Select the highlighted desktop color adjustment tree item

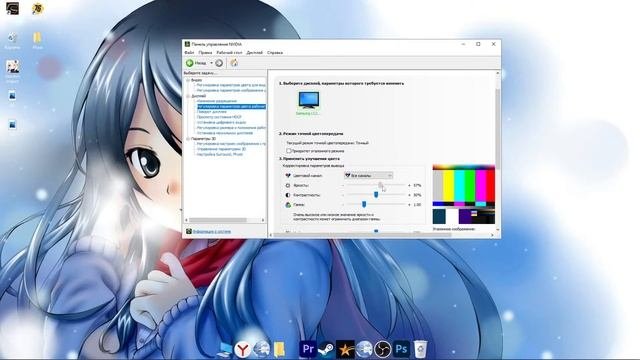pyautogui.click(x=231, y=106)
